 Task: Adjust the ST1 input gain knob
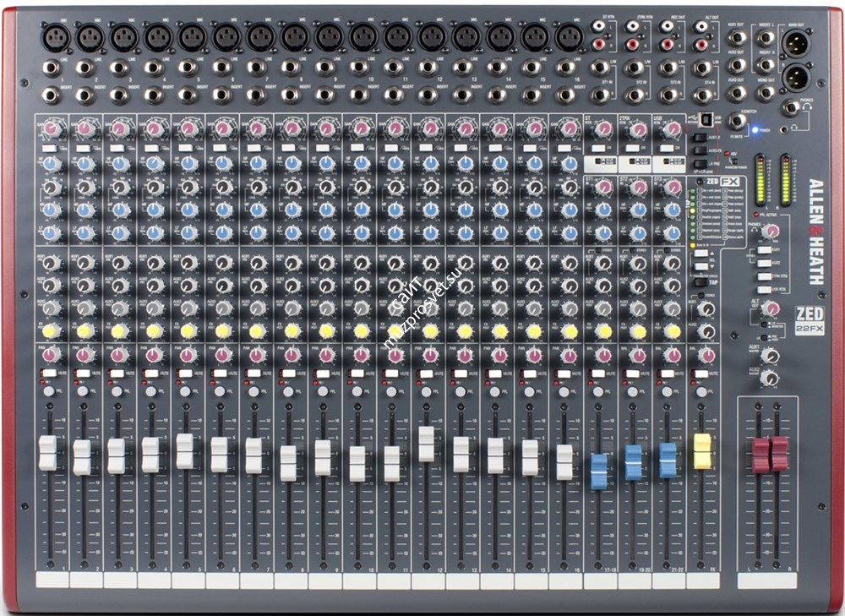point(604,187)
